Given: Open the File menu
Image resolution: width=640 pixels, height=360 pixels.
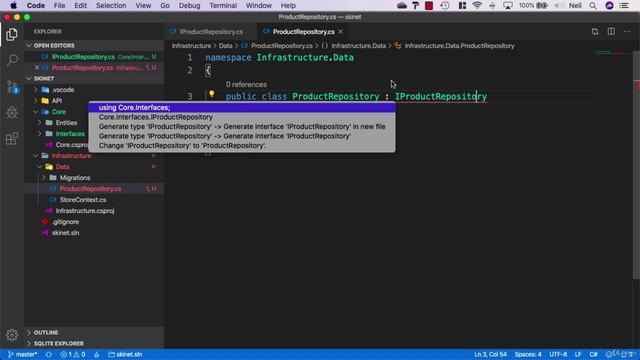Looking at the screenshot, I should (59, 5).
